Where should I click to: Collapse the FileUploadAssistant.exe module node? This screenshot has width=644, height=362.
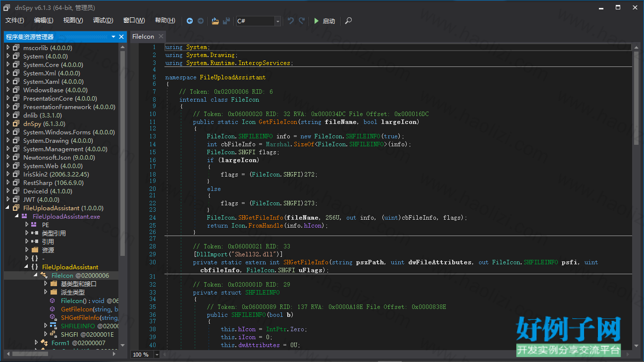point(17,216)
